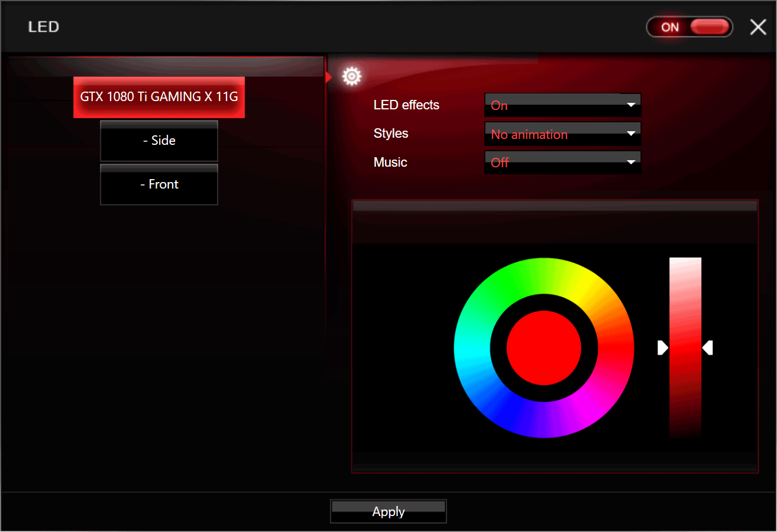Image resolution: width=777 pixels, height=532 pixels.
Task: Open the Music dropdown set to Off
Action: pos(563,163)
